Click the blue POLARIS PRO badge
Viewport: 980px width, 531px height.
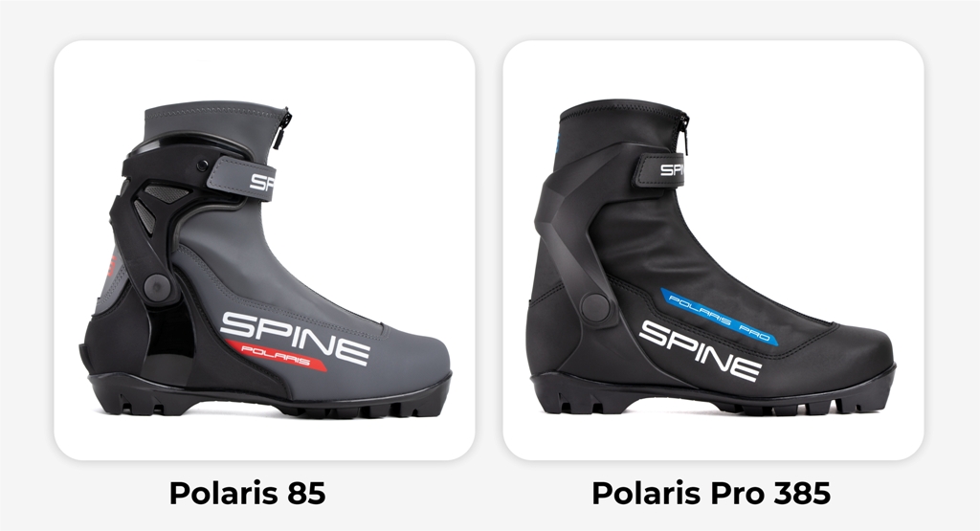719,316
